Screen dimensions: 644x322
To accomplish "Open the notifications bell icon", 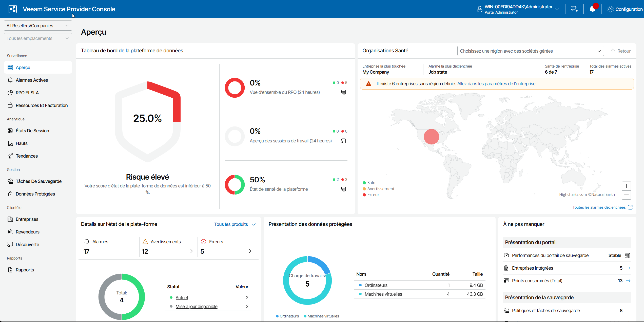I will pyautogui.click(x=592, y=9).
